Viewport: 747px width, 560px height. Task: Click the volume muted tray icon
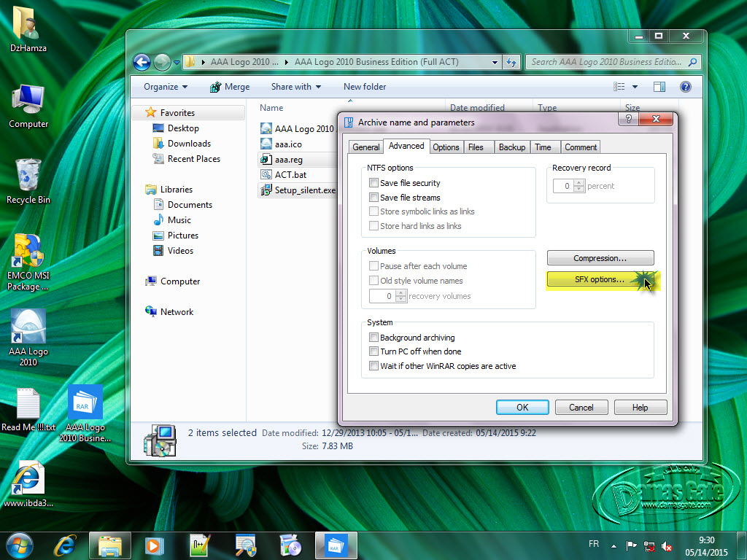[x=667, y=546]
